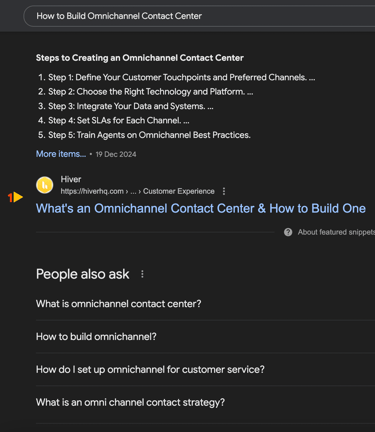Open "What's an Omnichannel Contact Center" result
This screenshot has height=432, width=375.
point(201,209)
